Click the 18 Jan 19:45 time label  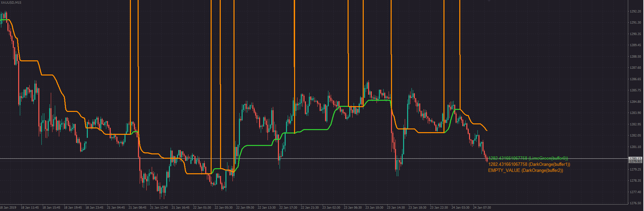coord(73,208)
